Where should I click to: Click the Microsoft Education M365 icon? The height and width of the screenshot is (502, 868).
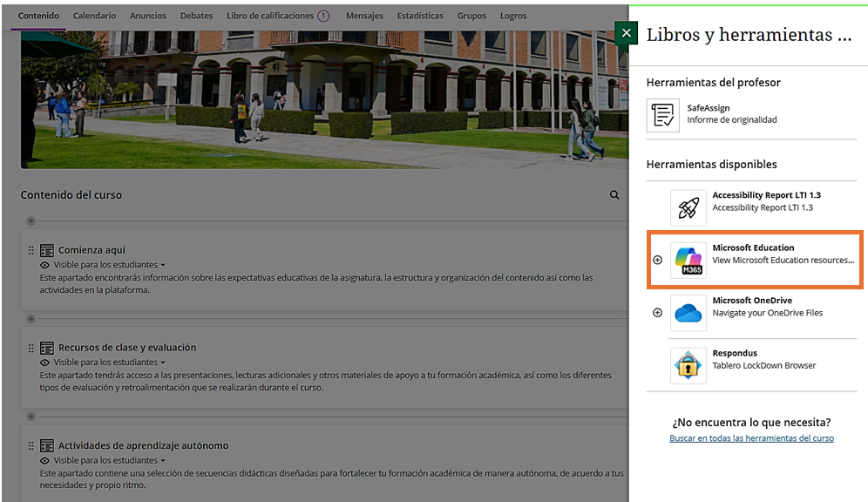tap(688, 260)
